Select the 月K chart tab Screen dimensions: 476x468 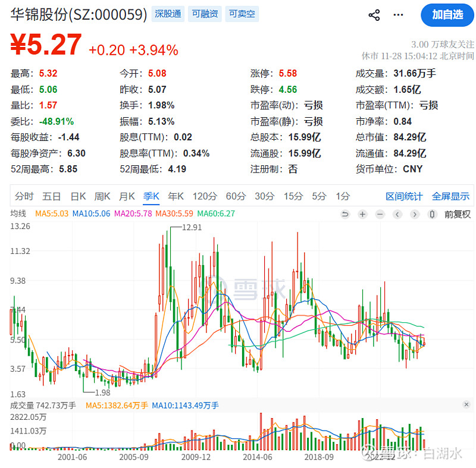point(127,196)
